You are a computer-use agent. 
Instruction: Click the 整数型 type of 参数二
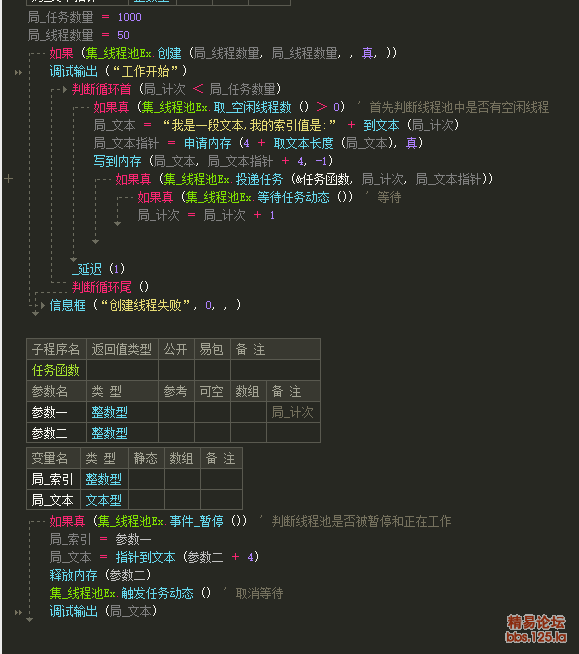coord(109,433)
